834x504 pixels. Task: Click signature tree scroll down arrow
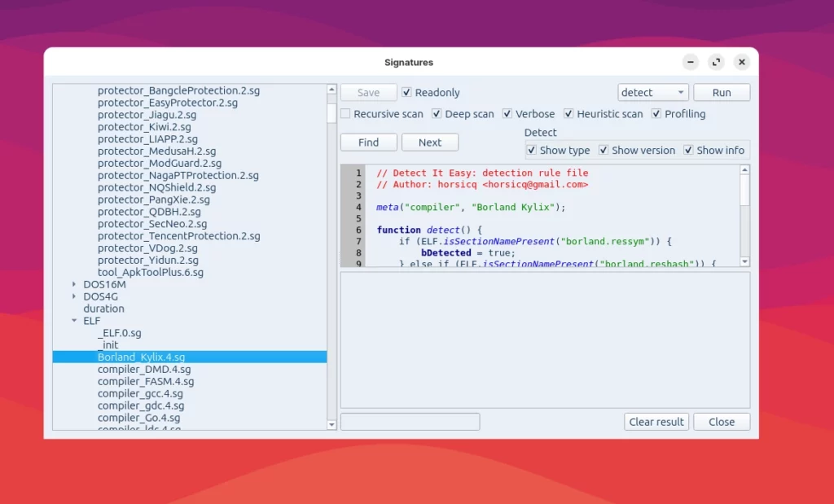[x=331, y=424]
